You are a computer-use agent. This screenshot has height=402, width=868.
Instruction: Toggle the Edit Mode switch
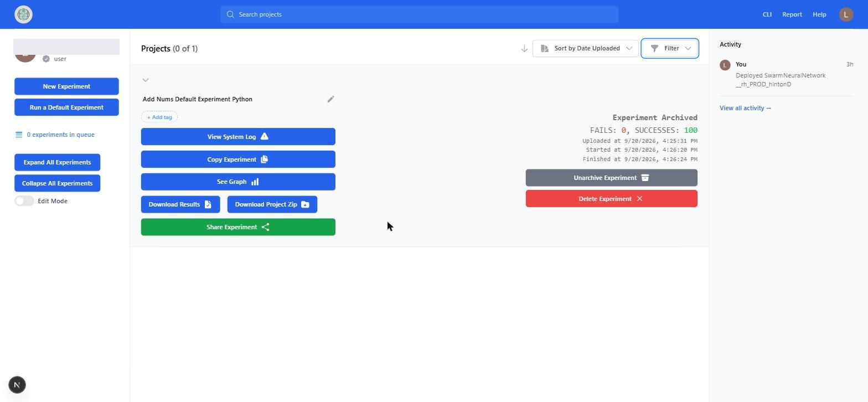point(24,201)
